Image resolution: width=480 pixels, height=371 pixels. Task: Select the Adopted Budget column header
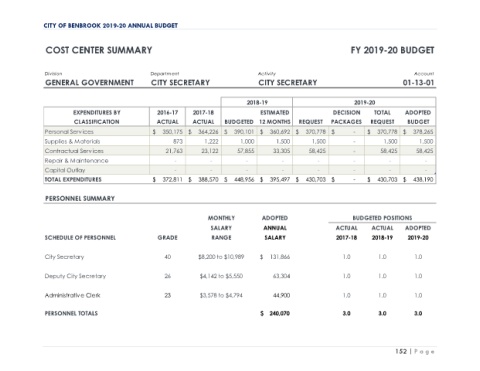(418, 117)
